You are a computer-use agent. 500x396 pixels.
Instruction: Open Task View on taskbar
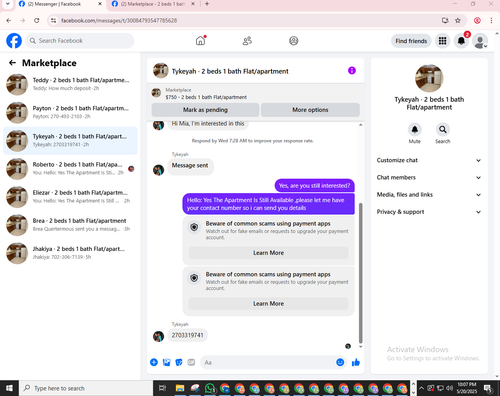pyautogui.click(x=162, y=388)
